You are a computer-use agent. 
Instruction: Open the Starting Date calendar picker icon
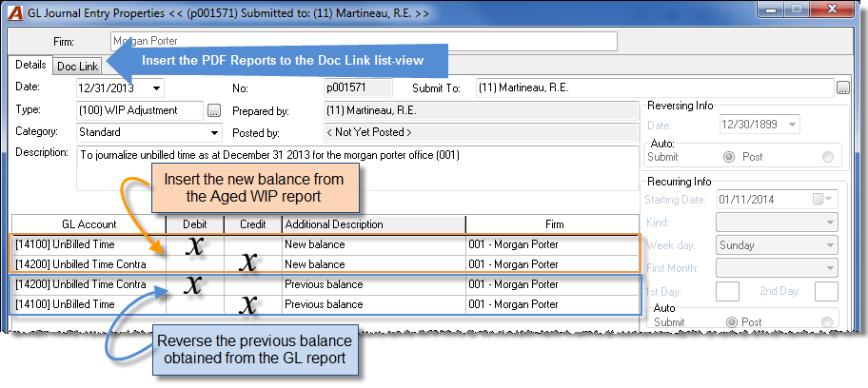pos(819,200)
